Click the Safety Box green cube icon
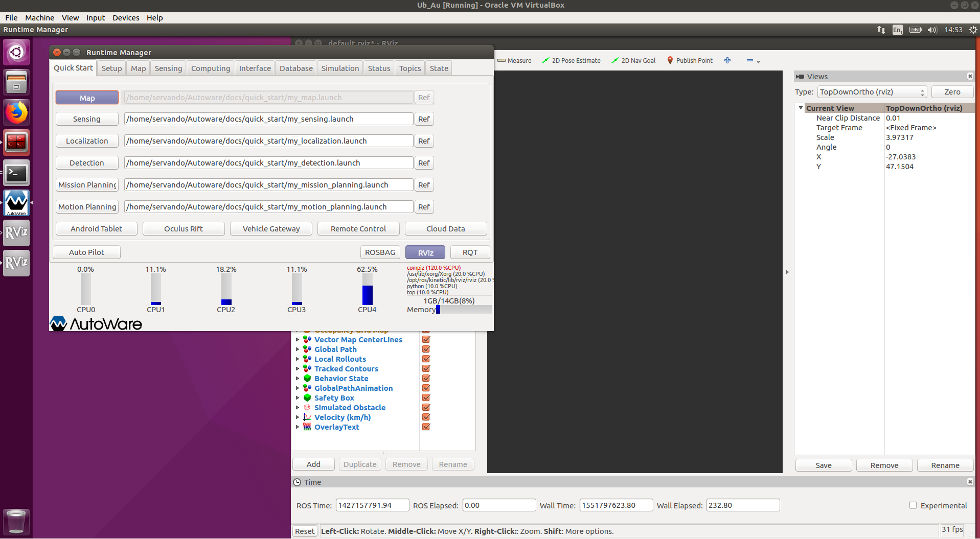This screenshot has height=539, width=980. 307,397
